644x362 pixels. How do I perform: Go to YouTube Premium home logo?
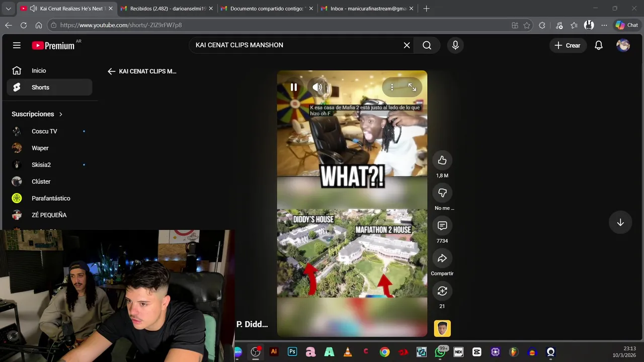pyautogui.click(x=53, y=45)
